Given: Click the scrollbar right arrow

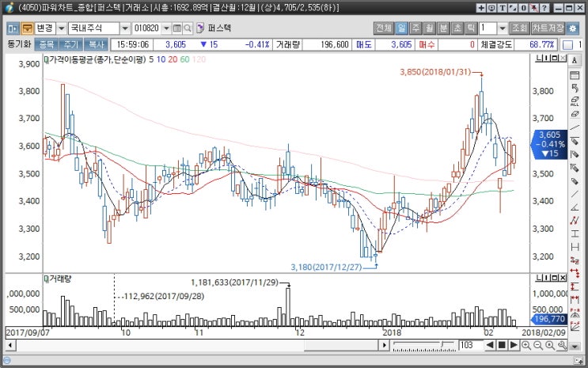Looking at the screenshot, I should click(384, 346).
